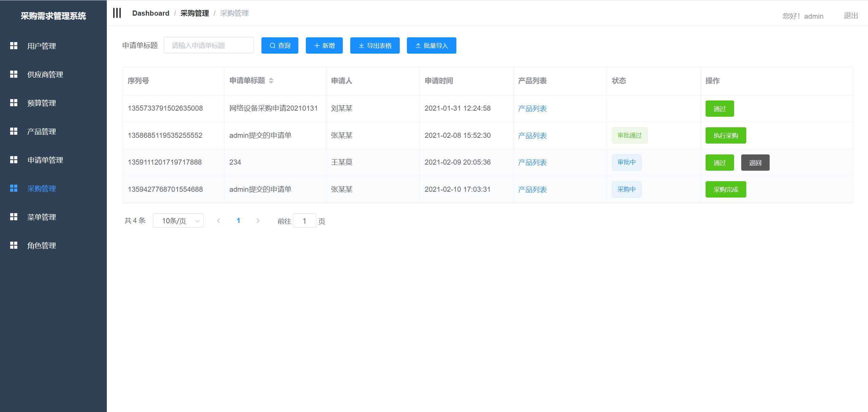The height and width of the screenshot is (412, 868).
Task: Focus the 申请单标题 search input
Action: click(x=209, y=45)
